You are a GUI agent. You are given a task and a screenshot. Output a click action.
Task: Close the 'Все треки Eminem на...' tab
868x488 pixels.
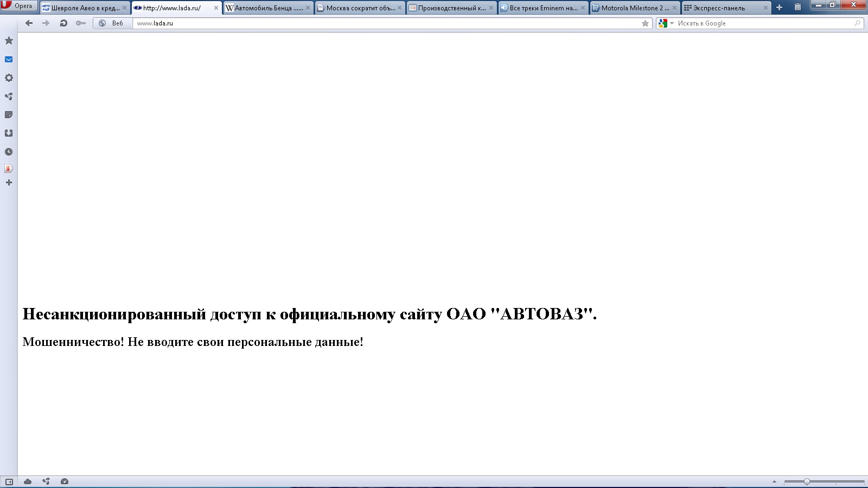(x=583, y=8)
